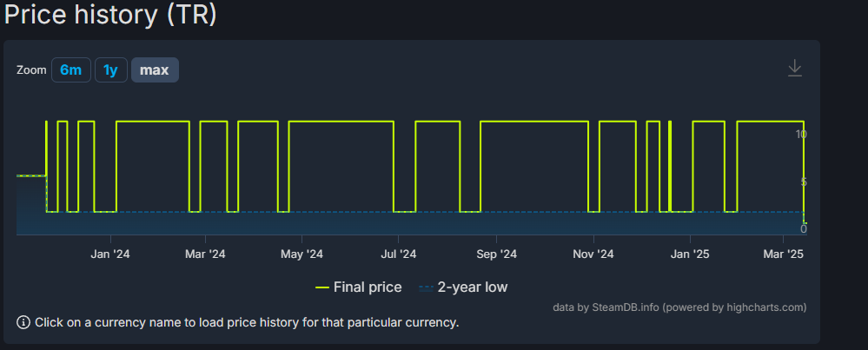Screen dimensions: 868x350
Task: Click the yellow Final price legend line marker
Action: 322,288
